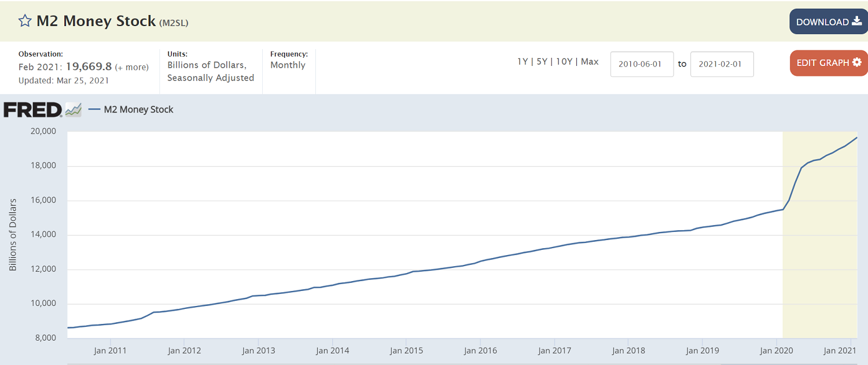The height and width of the screenshot is (365, 868).
Task: Click the DOWNLOAD button
Action: click(829, 22)
